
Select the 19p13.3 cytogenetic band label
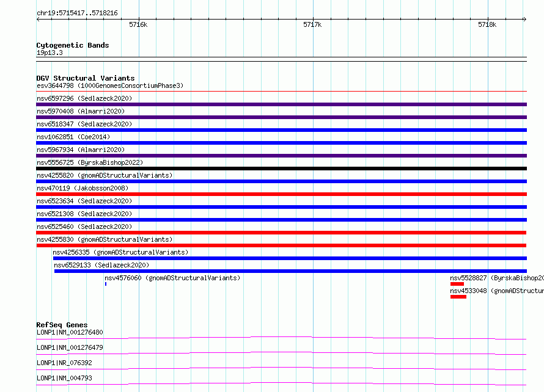50,53
